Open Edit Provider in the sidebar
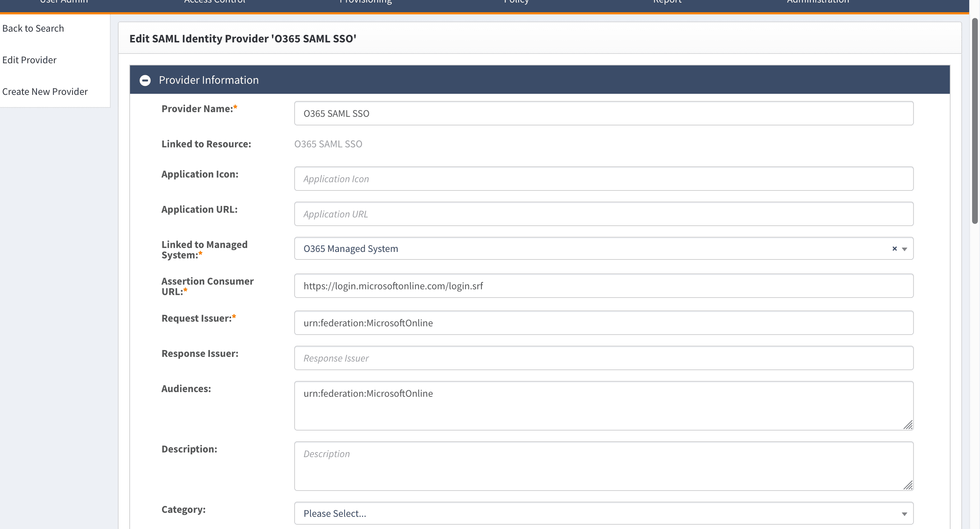 click(29, 60)
